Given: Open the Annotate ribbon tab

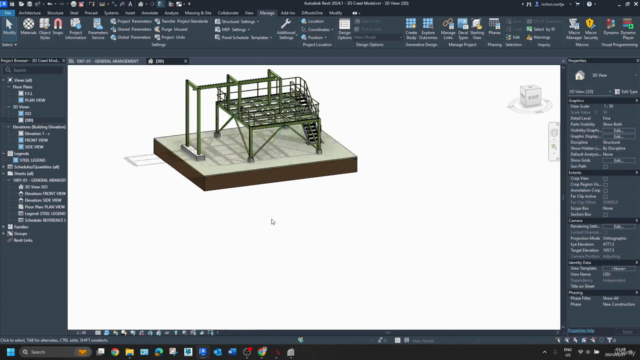Looking at the screenshot, I should [149, 13].
